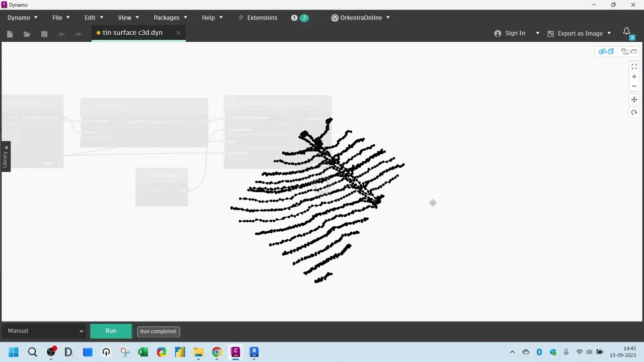Switch to Revit taskbar app

point(254,352)
